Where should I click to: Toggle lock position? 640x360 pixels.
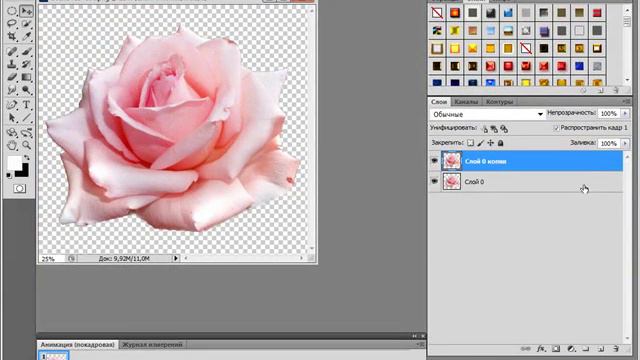pos(491,143)
